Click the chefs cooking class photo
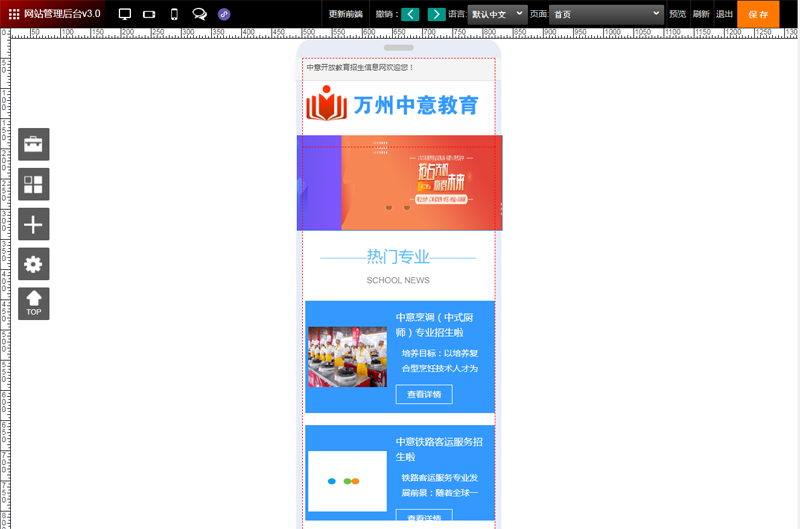 pyautogui.click(x=347, y=357)
